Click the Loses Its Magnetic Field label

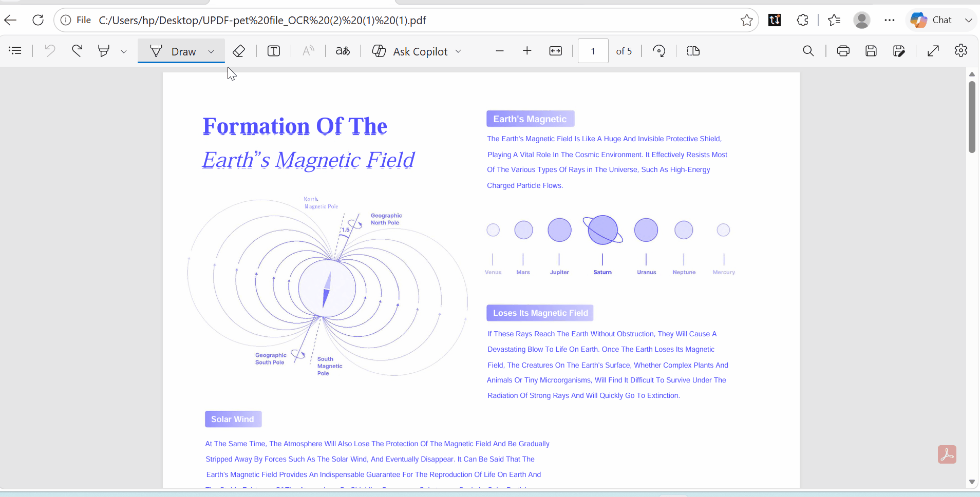pyautogui.click(x=540, y=313)
